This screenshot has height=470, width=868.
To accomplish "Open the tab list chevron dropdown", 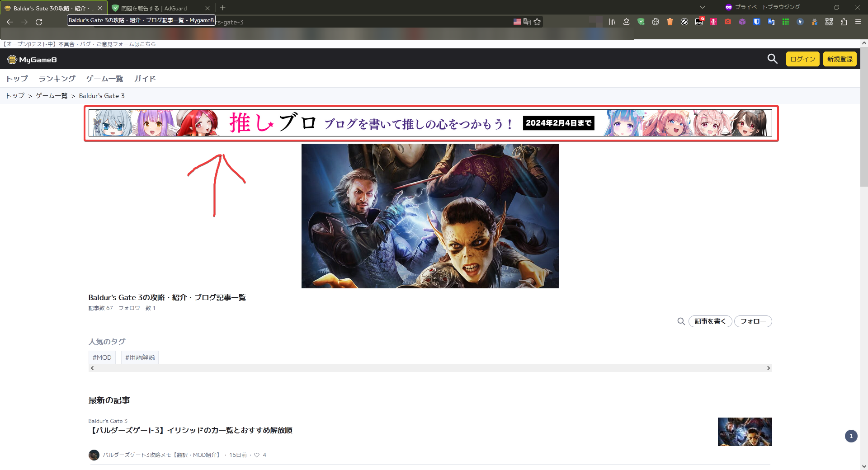I will tap(702, 7).
